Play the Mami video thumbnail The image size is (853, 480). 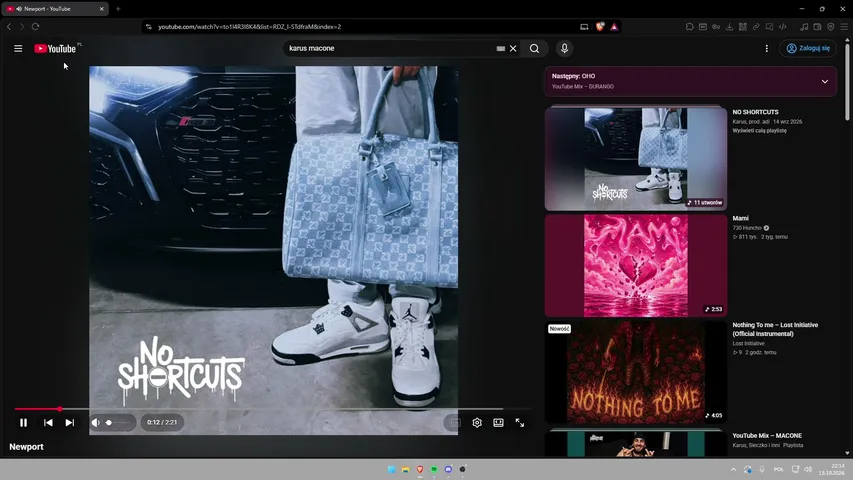636,265
